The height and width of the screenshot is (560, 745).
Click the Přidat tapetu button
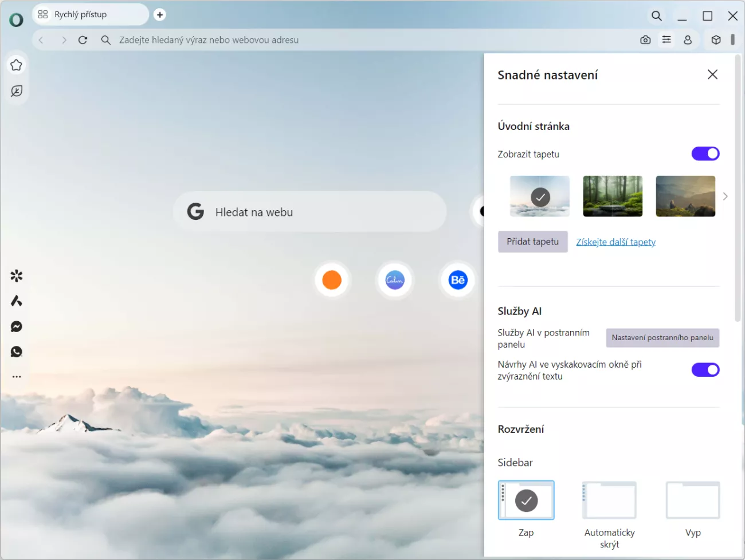(x=532, y=242)
